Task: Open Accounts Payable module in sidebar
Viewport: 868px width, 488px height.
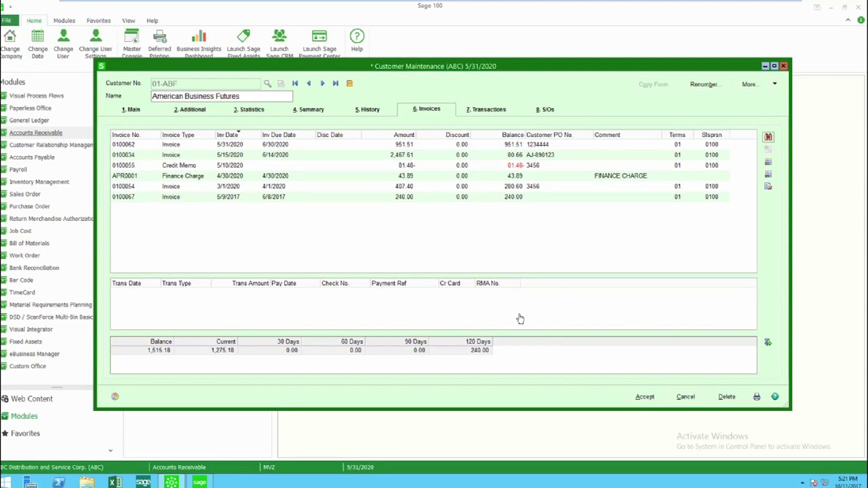Action: coord(32,157)
